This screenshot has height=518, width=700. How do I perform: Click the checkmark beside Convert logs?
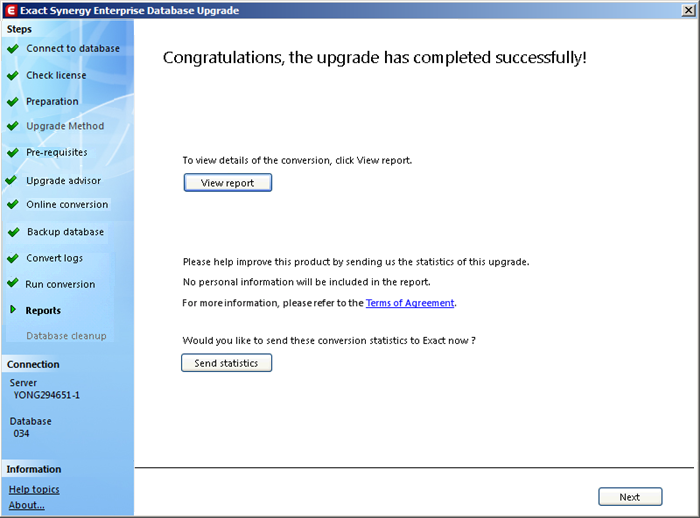pos(13,258)
